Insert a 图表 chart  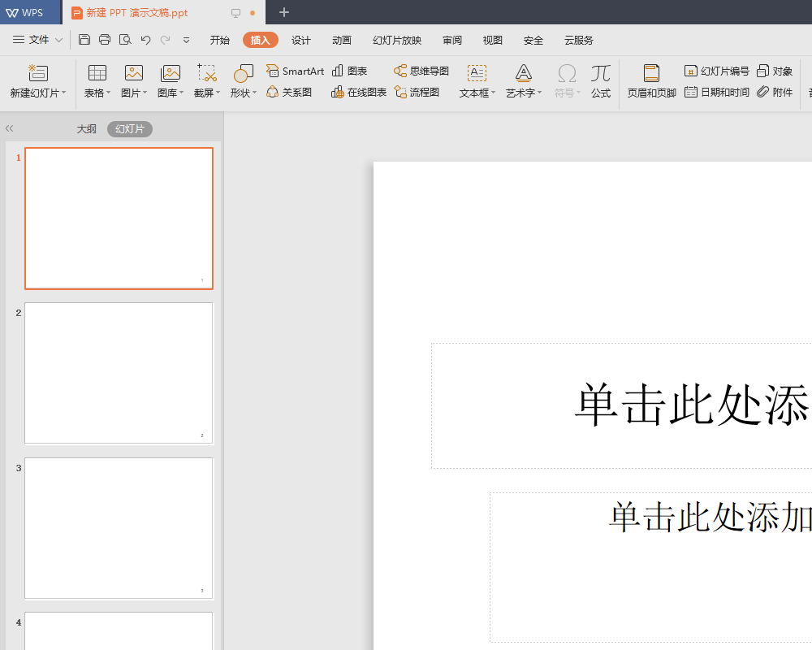pyautogui.click(x=349, y=70)
